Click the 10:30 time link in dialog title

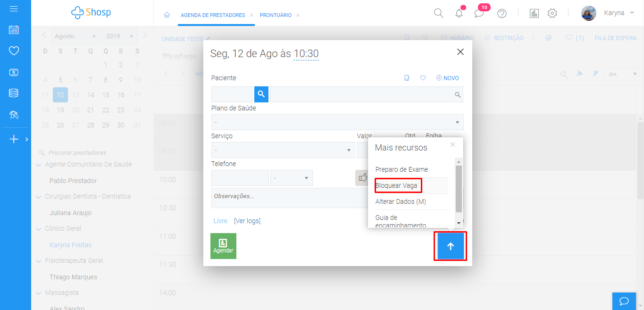click(x=306, y=54)
